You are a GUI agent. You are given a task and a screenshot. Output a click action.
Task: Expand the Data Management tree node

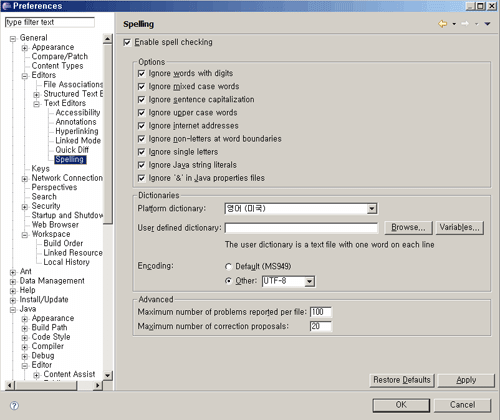(13, 282)
